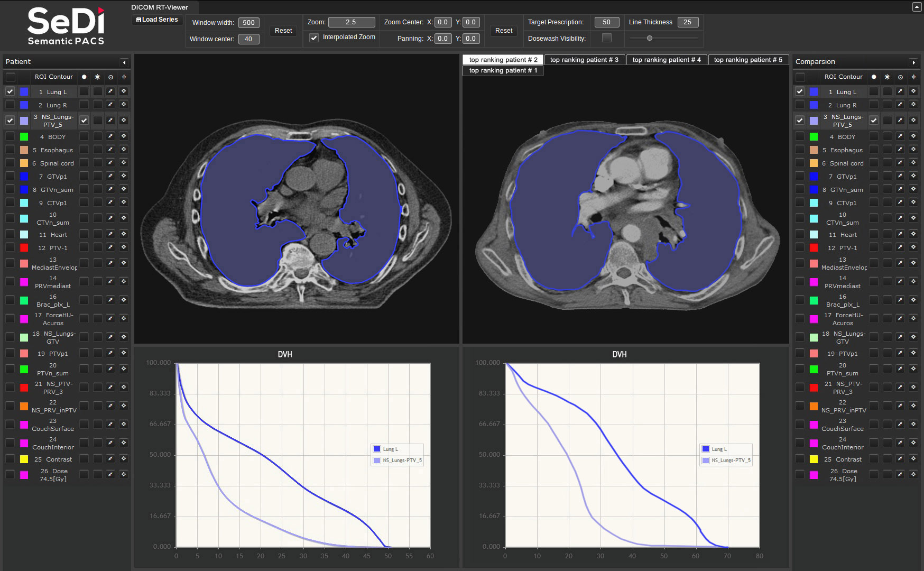The width and height of the screenshot is (924, 571).
Task: Click the Zoom Center X input field
Action: point(443,22)
